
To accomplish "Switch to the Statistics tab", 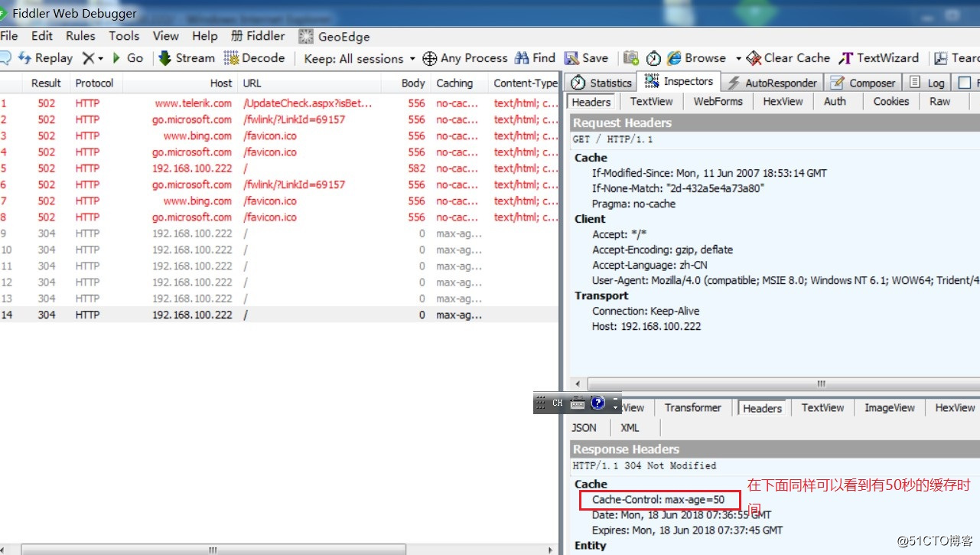I will [602, 83].
